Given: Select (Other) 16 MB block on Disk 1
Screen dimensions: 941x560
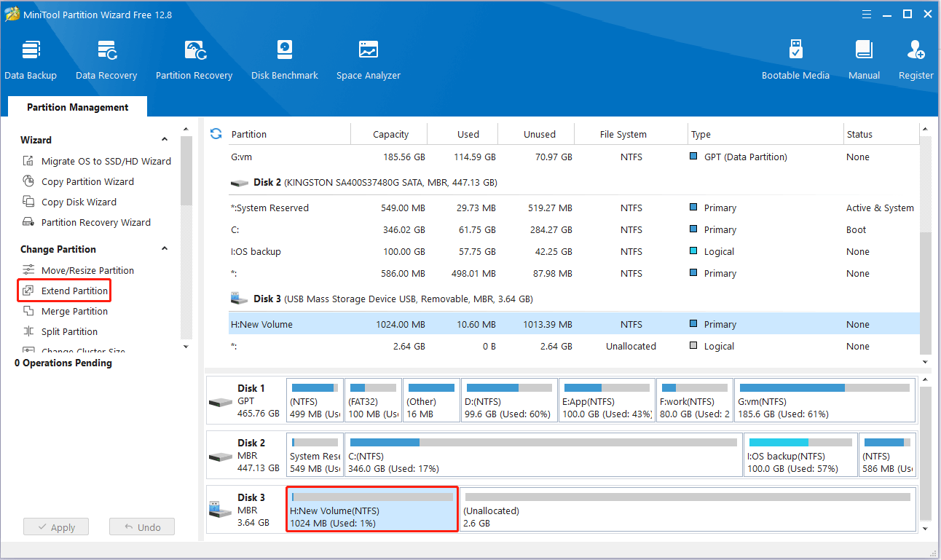Looking at the screenshot, I should coord(431,400).
